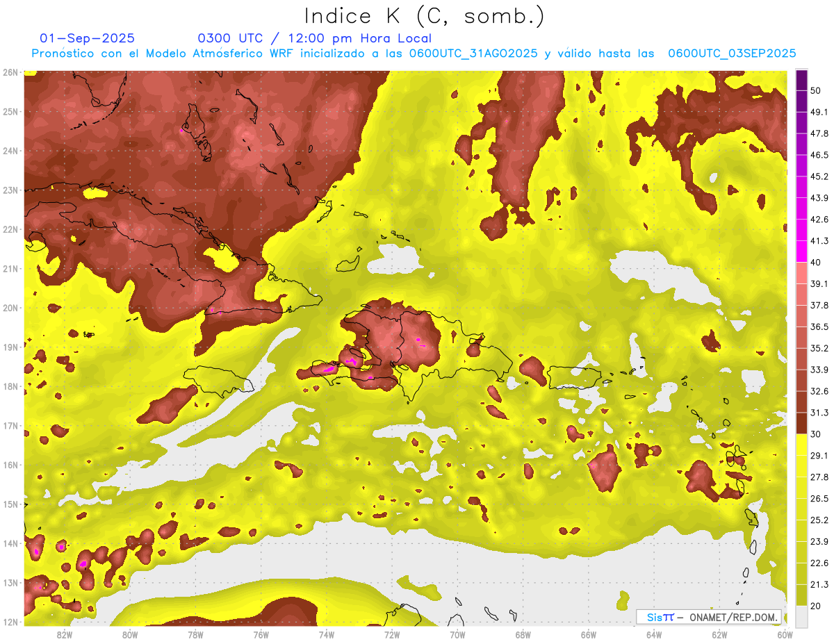834x644 pixels.
Task: Click the '40' legend value
Action: click(x=816, y=263)
